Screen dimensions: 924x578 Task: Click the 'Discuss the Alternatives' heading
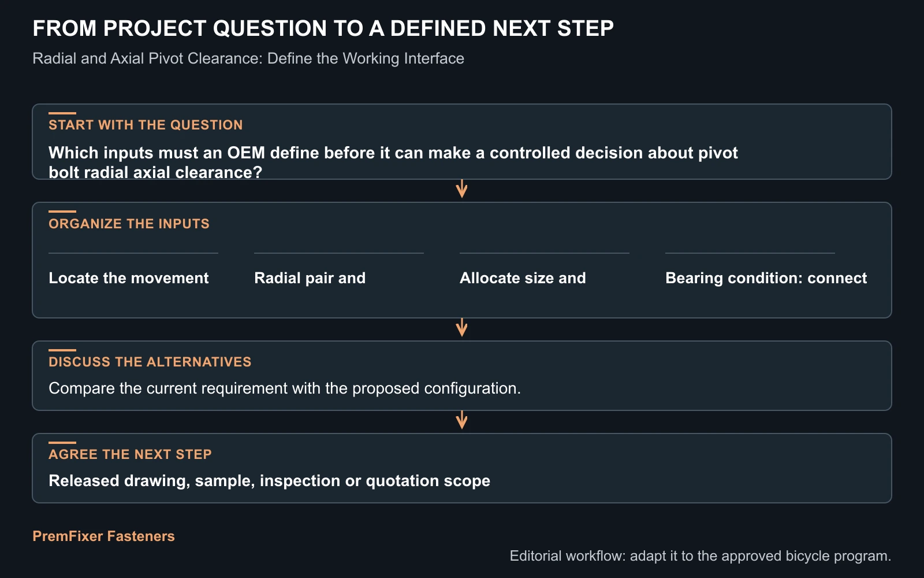click(x=150, y=362)
